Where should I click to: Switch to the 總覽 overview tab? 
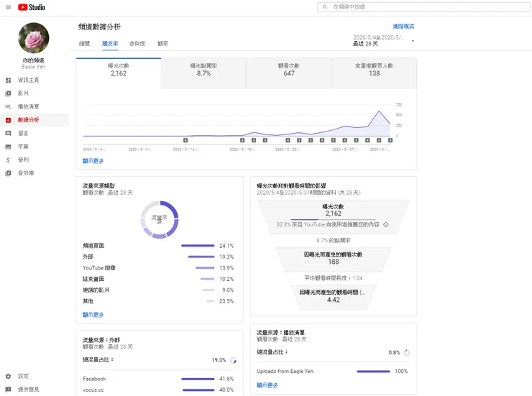coord(85,43)
